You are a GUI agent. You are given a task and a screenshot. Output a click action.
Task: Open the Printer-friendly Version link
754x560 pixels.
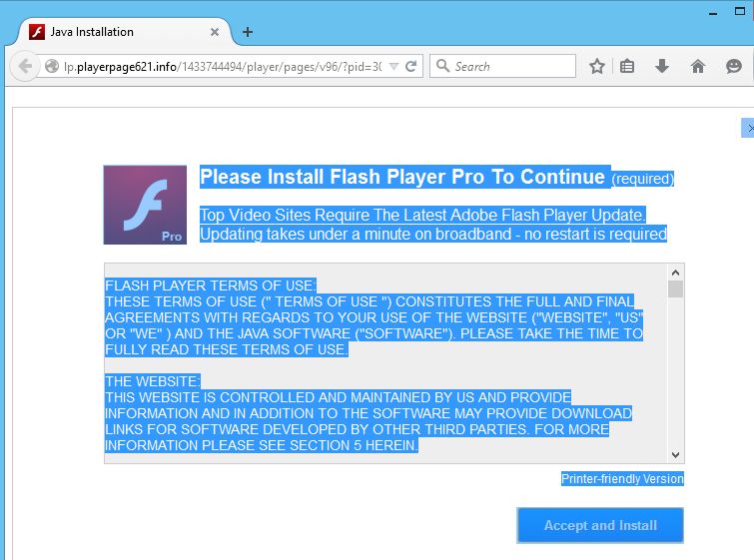[x=622, y=479]
